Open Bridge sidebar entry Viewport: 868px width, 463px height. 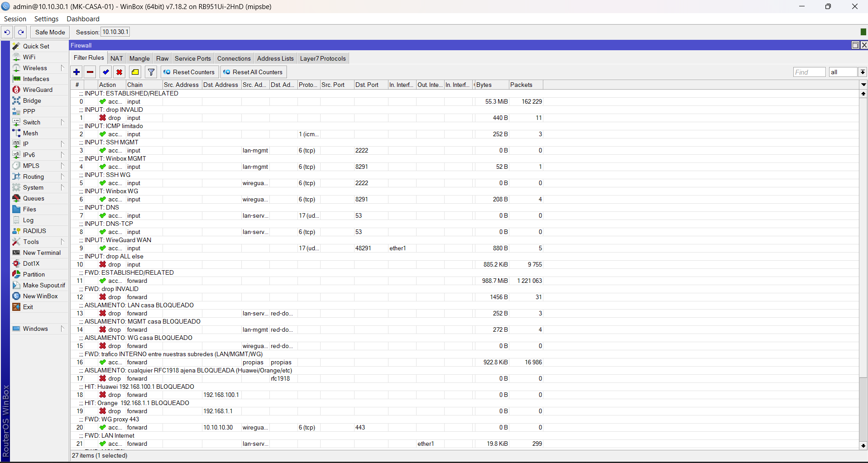coord(32,100)
